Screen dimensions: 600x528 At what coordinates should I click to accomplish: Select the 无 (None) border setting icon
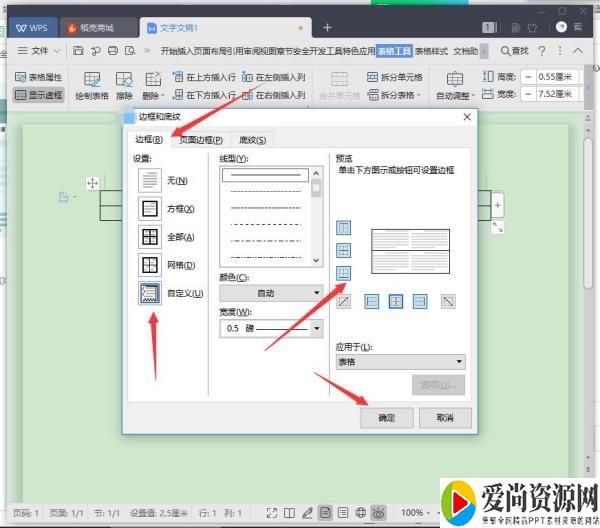tap(149, 181)
